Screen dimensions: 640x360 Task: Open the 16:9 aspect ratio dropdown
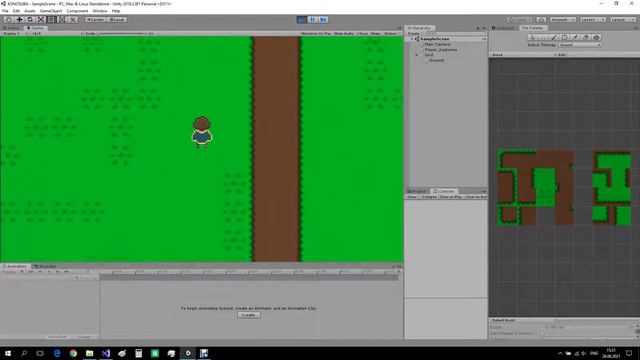coord(55,33)
